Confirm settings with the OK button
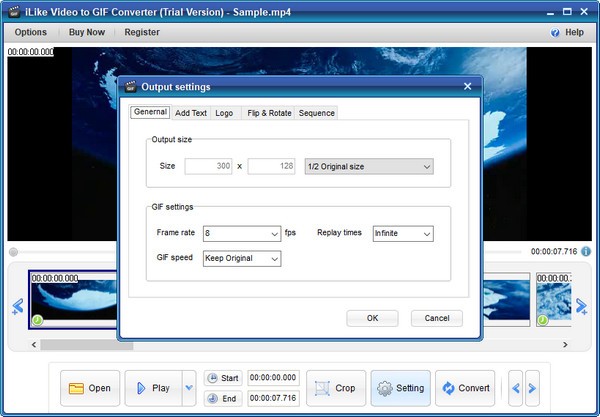600x417 pixels. coord(372,318)
